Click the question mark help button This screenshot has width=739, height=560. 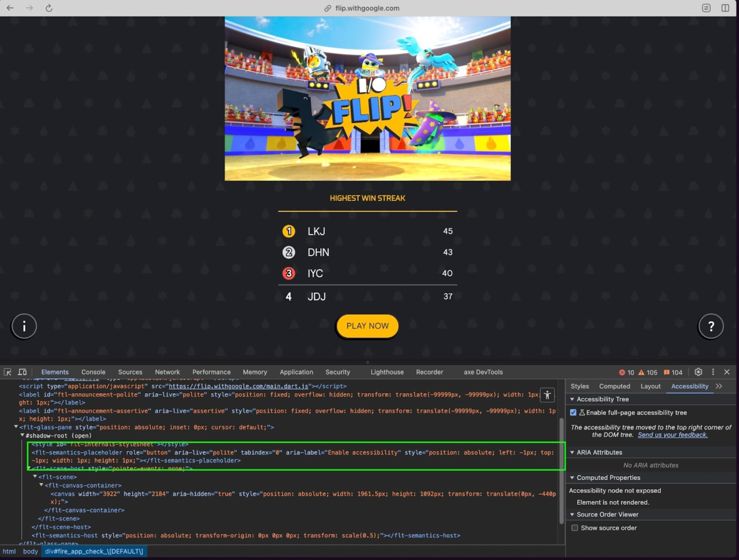[711, 326]
